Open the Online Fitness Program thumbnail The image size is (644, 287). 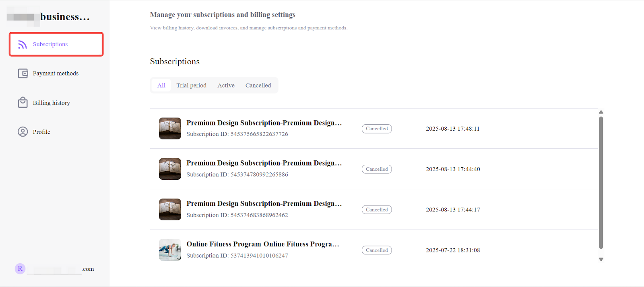point(170,250)
